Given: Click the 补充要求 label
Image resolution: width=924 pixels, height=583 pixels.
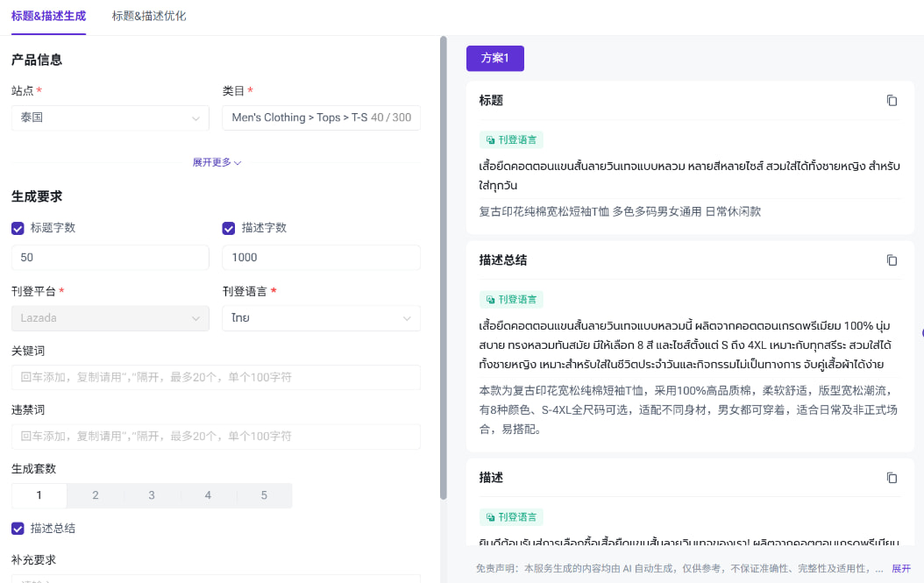Looking at the screenshot, I should [33, 560].
